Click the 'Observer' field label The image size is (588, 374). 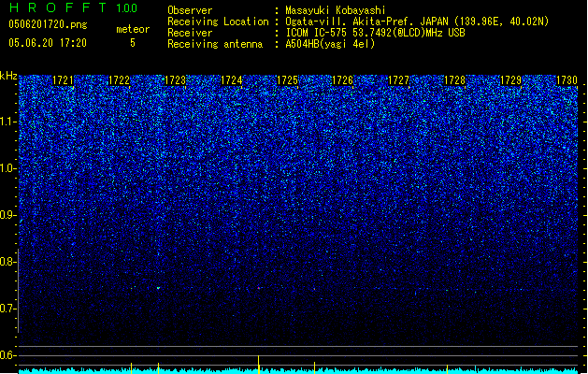click(x=190, y=10)
